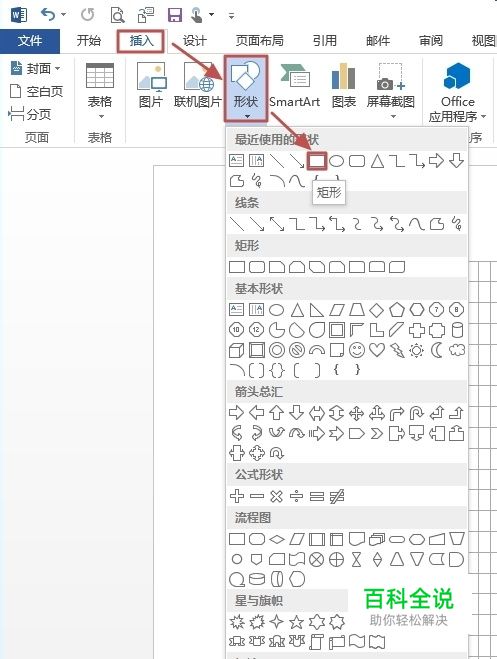
Task: Select the cloud shape in 基本形状
Action: pos(457,350)
